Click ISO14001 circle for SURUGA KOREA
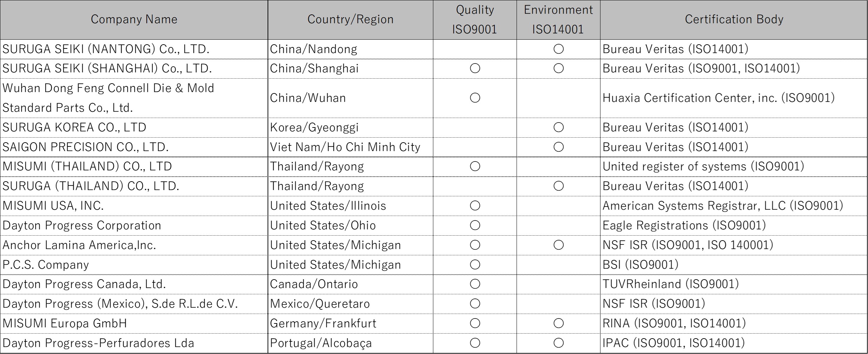868x354 pixels. (559, 127)
